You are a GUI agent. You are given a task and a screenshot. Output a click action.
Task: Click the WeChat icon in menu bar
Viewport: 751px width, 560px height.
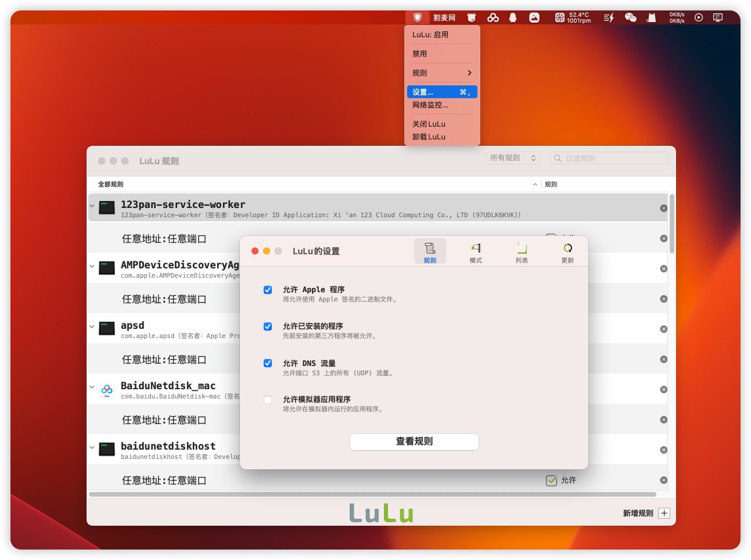coord(630,17)
